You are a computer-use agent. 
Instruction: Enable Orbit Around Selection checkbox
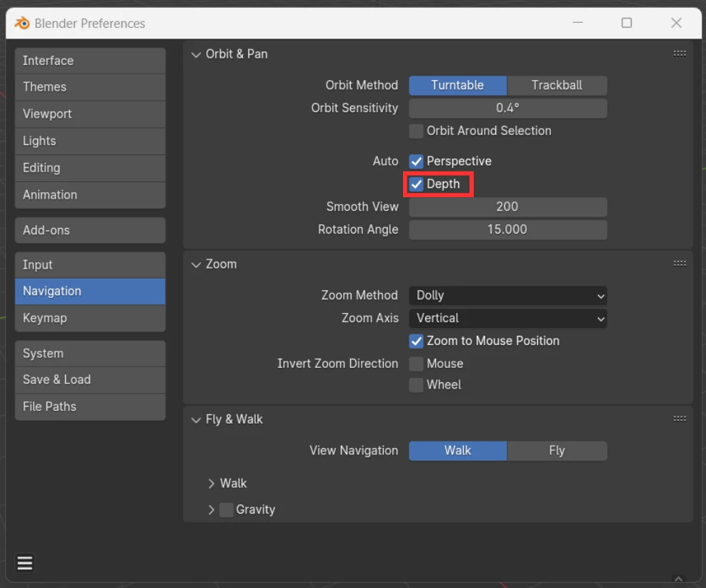tap(416, 131)
